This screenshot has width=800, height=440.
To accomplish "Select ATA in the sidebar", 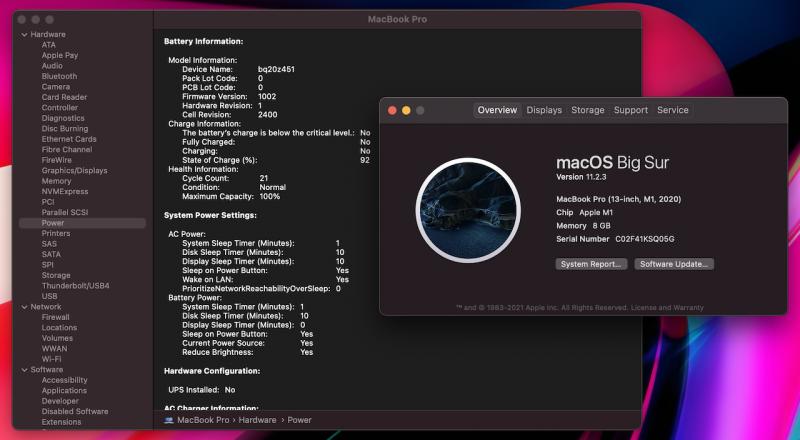I will [48, 45].
